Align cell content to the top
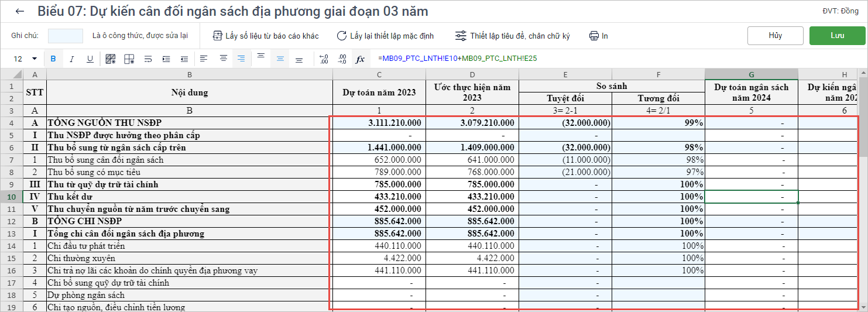The width and height of the screenshot is (868, 312). [261, 57]
